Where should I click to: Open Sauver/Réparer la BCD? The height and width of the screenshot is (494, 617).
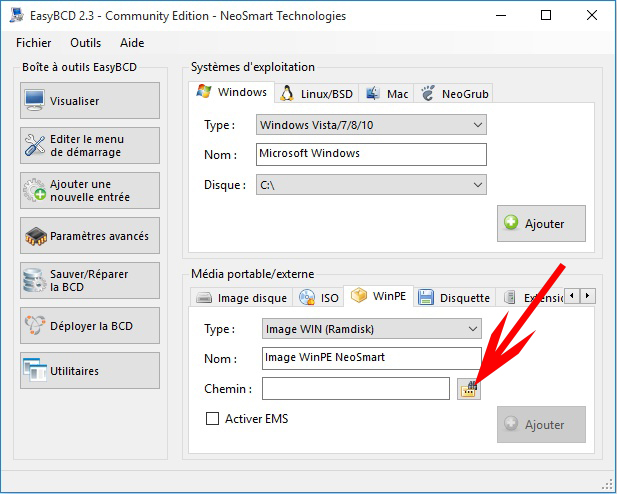pyautogui.click(x=90, y=281)
